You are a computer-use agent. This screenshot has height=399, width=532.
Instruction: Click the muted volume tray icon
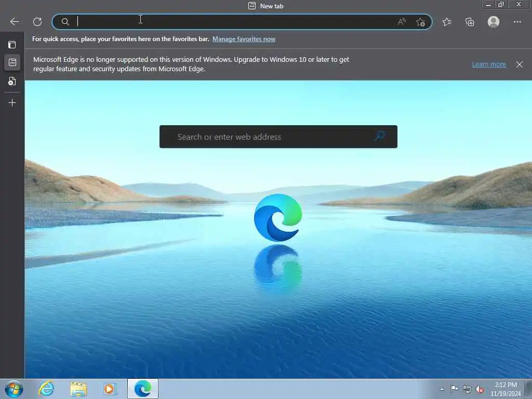click(480, 390)
